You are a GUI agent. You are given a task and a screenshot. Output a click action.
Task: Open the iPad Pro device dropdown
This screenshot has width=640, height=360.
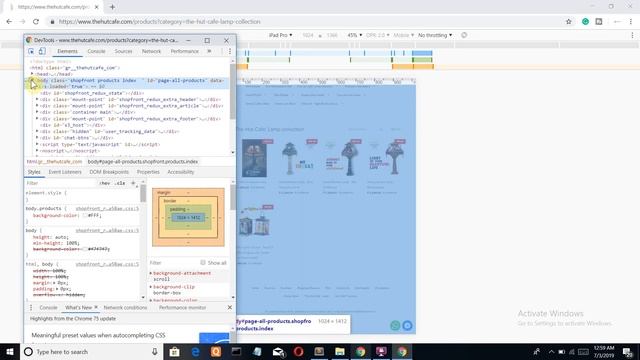pyautogui.click(x=280, y=35)
